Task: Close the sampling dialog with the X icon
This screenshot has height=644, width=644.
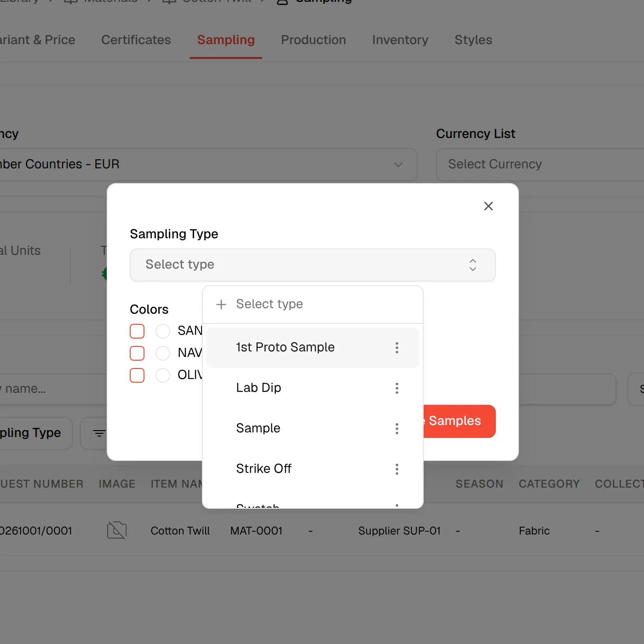Action: pyautogui.click(x=489, y=206)
